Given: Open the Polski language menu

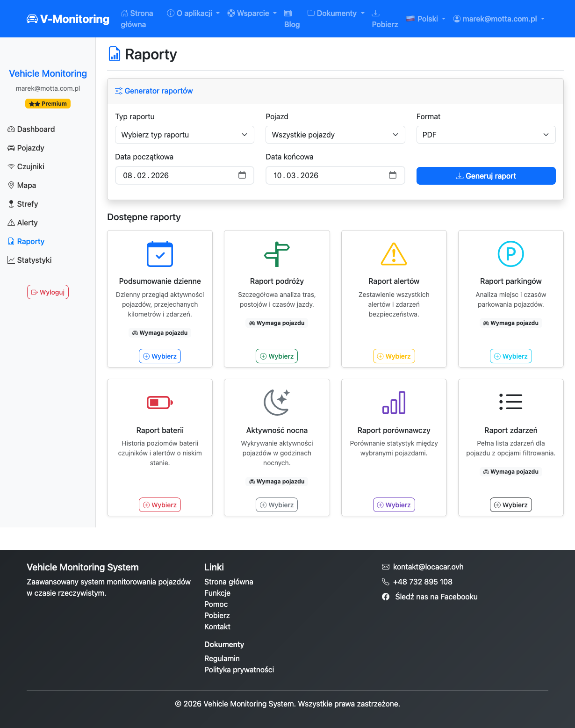Looking at the screenshot, I should pyautogui.click(x=426, y=19).
